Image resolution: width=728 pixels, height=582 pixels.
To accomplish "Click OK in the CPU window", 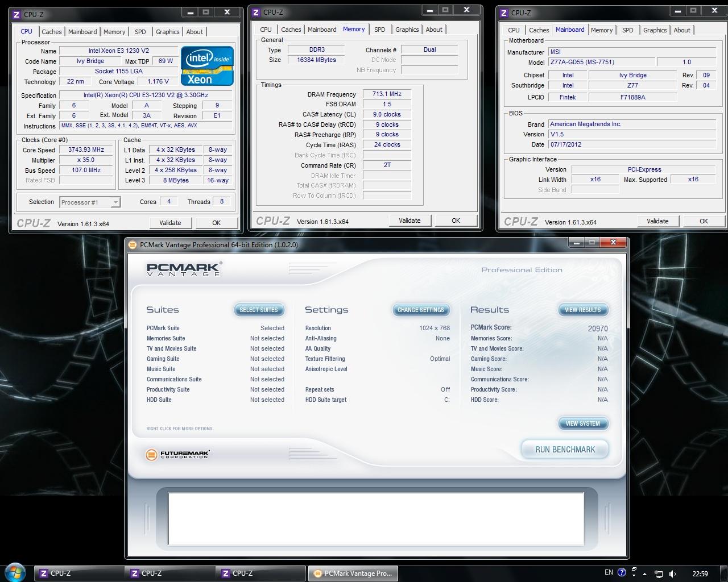I will click(x=216, y=223).
